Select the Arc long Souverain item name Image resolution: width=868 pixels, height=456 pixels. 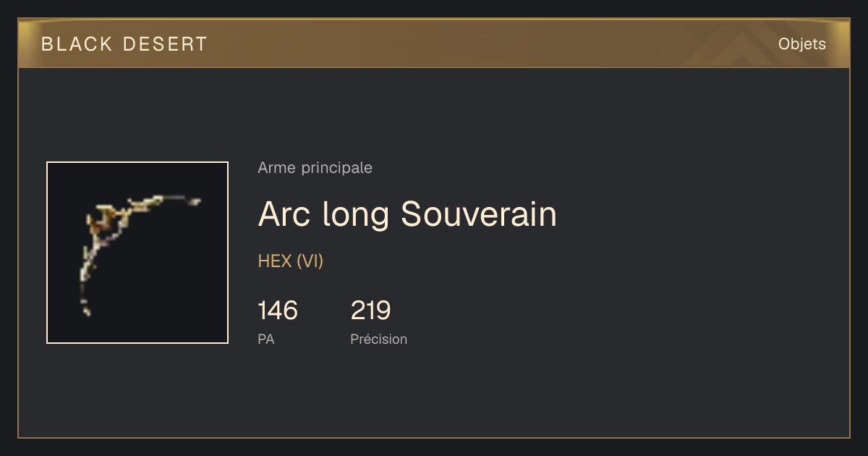407,214
